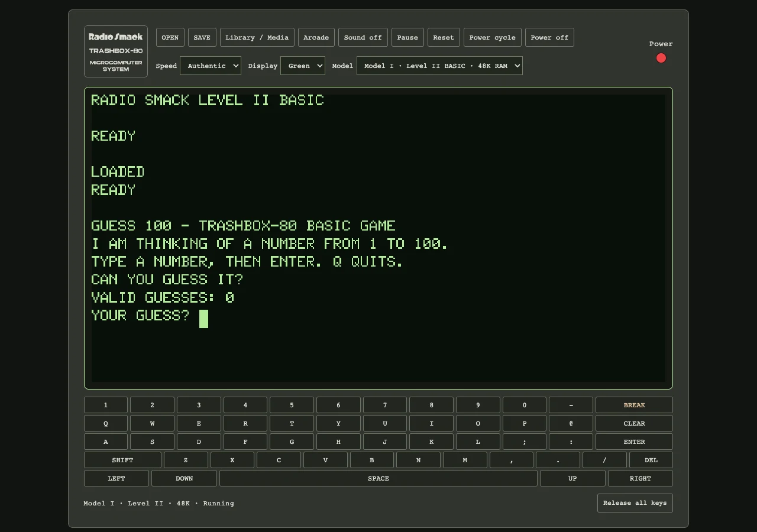The width and height of the screenshot is (757, 532).
Task: Tap the I letter key
Action: (431, 423)
